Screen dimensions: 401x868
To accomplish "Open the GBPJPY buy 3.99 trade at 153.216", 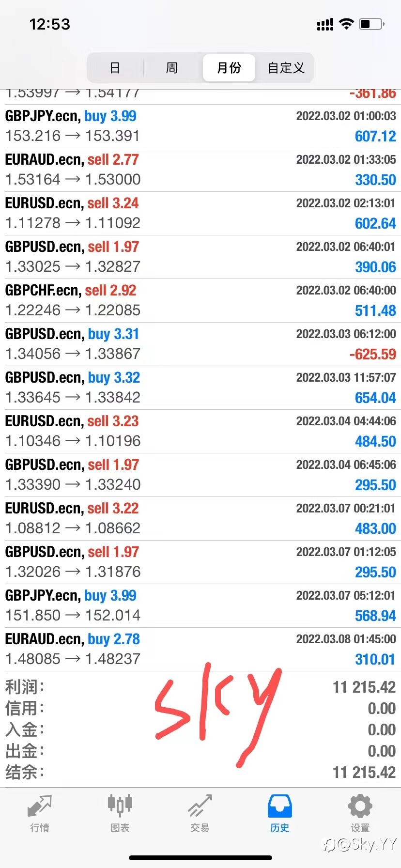I will [x=200, y=126].
